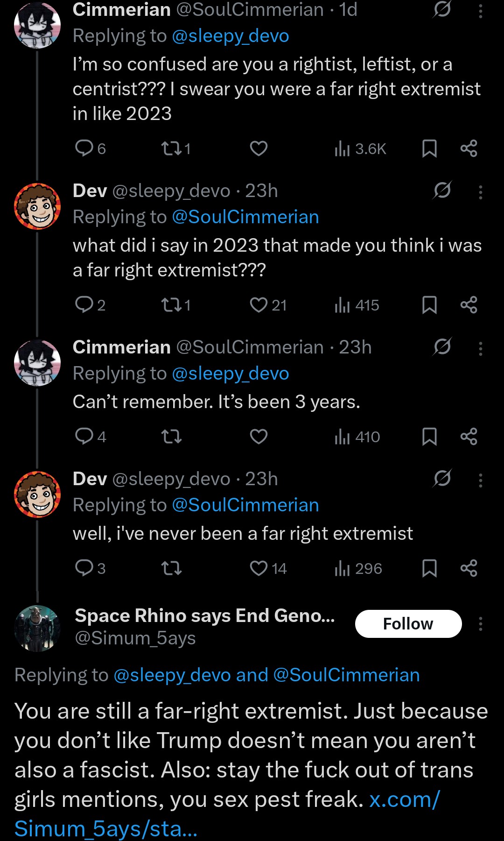The image size is (504, 841).
Task: Share Dev's tweet with 296 views
Action: pos(469,568)
